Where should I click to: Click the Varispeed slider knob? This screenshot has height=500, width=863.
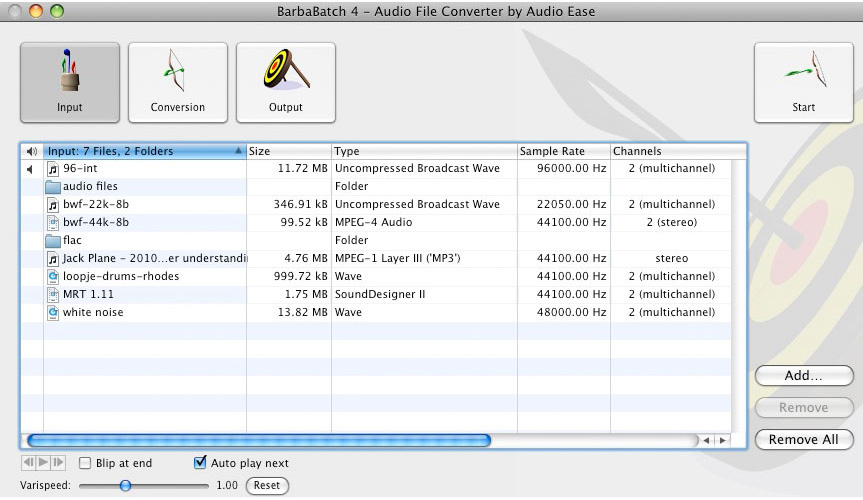click(125, 486)
